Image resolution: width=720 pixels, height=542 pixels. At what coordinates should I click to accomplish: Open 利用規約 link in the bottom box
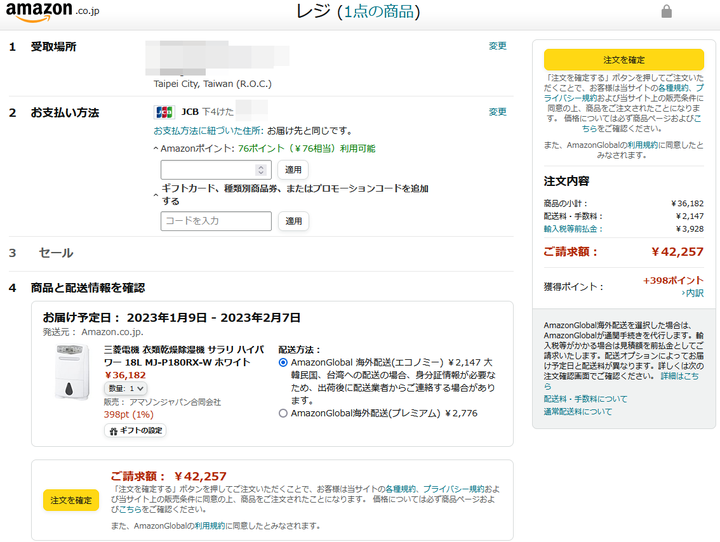coord(210,526)
